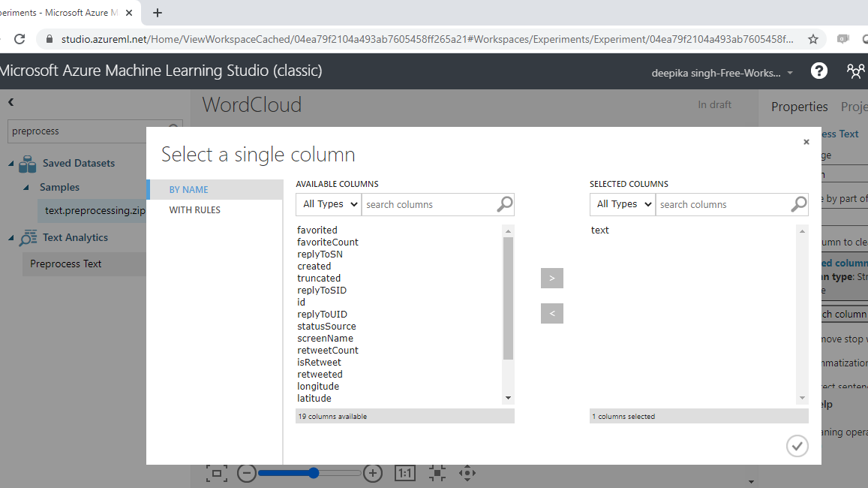
Task: Select the BY NAME tab
Action: [x=215, y=189]
